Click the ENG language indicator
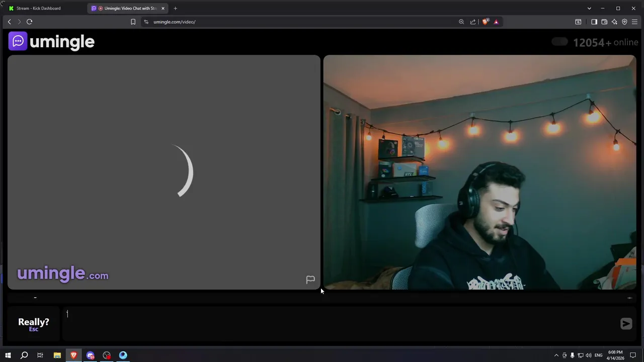Image resolution: width=644 pixels, height=362 pixels. point(598,355)
